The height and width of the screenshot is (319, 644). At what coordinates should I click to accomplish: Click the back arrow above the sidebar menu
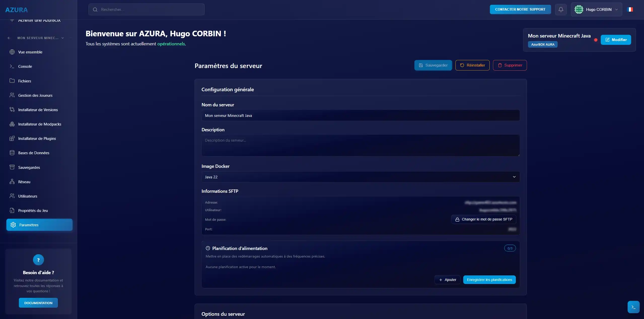tap(9, 38)
